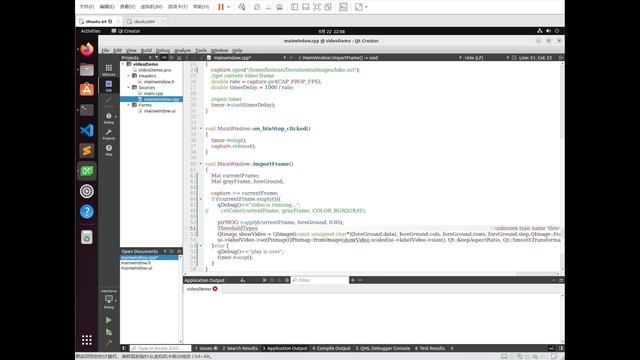
Task: Collapse the Headers folder
Action: (129, 76)
